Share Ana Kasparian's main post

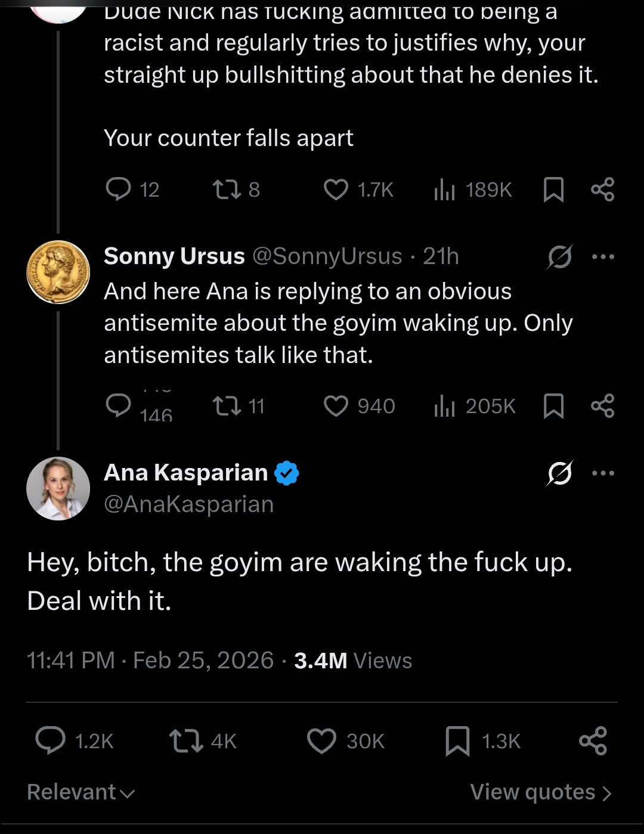point(593,741)
